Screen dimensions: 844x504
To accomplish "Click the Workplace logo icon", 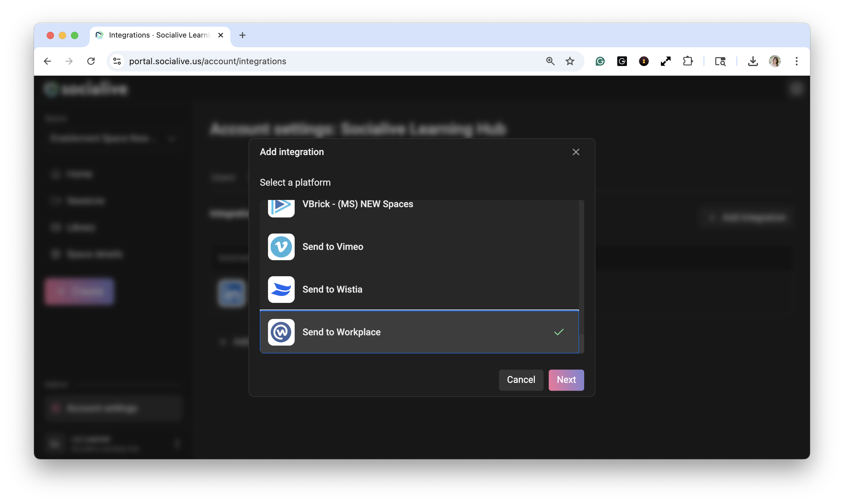I will pyautogui.click(x=281, y=332).
